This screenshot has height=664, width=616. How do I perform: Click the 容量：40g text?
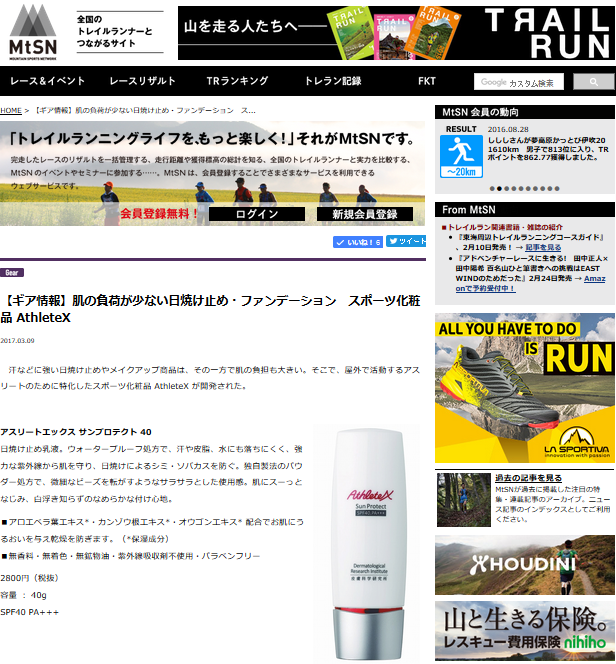[23, 595]
